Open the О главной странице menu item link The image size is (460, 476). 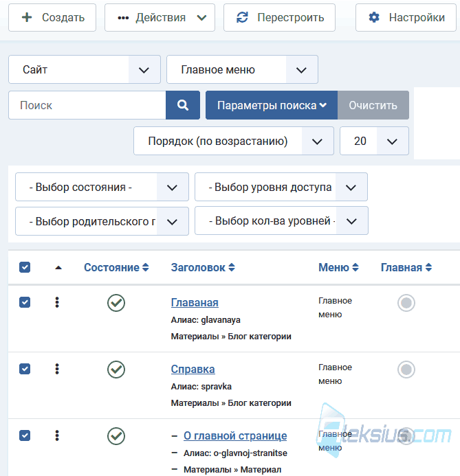235,435
